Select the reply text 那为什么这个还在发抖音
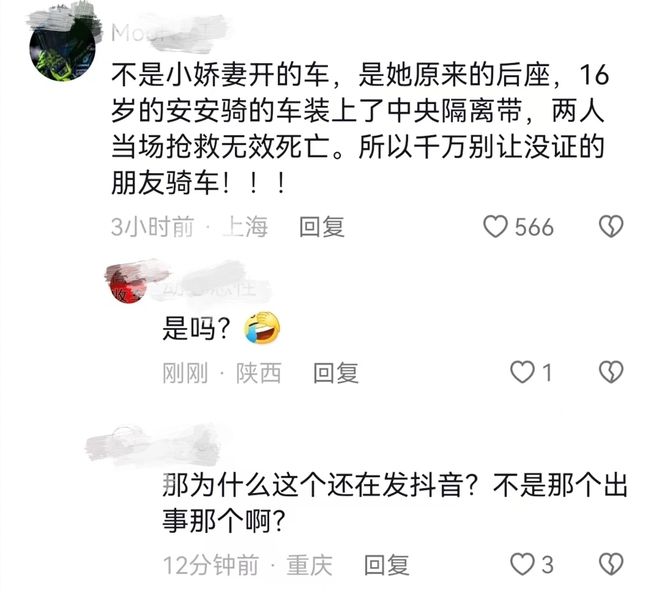Screen dimensions: 660x592 [394, 503]
